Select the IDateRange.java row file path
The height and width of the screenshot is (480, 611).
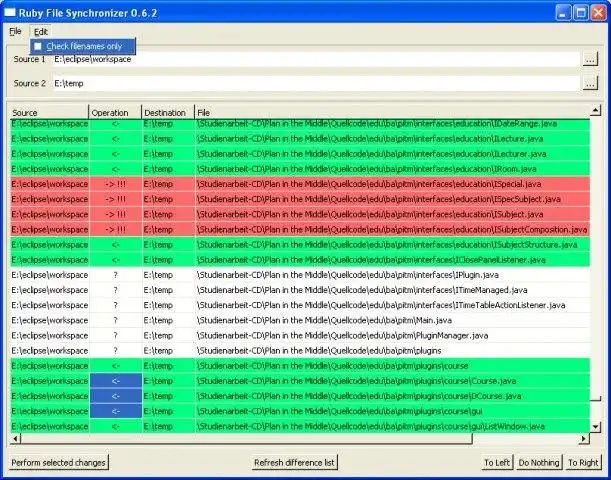point(377,124)
